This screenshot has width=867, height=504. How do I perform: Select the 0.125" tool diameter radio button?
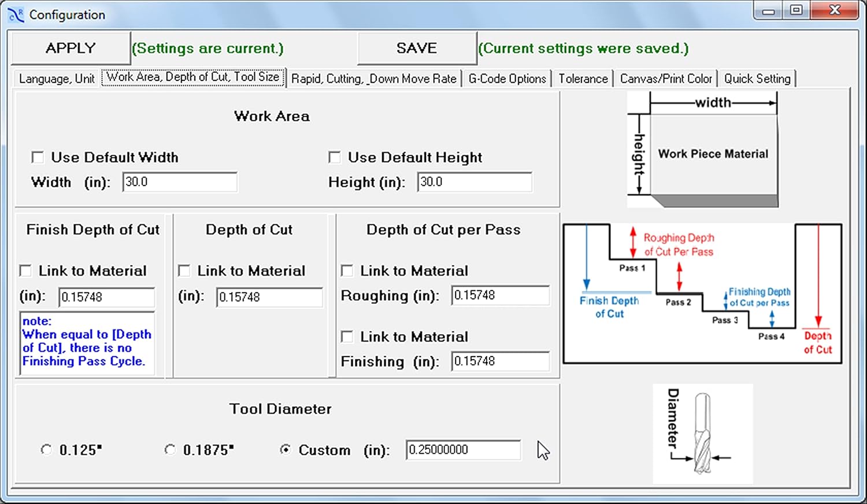pyautogui.click(x=46, y=450)
